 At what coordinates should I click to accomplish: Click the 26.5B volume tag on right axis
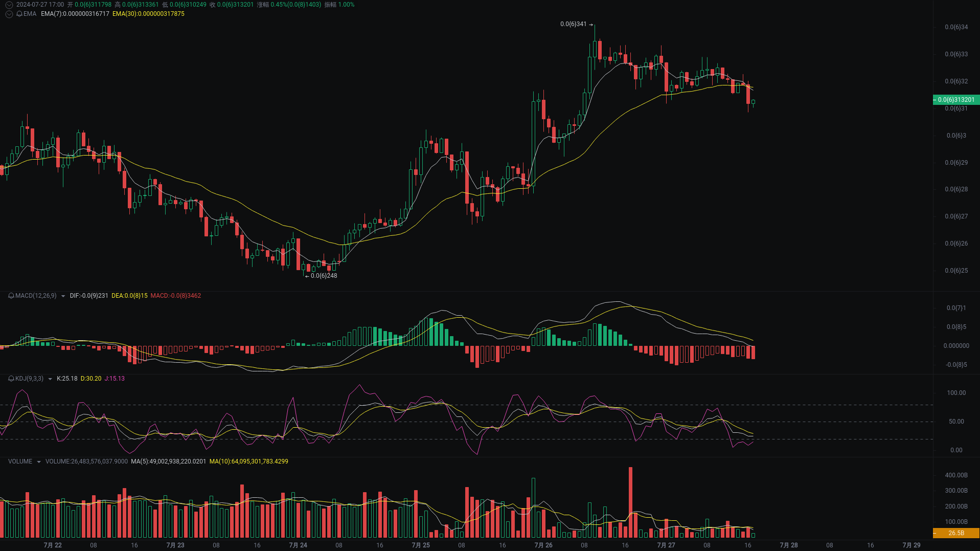(957, 533)
